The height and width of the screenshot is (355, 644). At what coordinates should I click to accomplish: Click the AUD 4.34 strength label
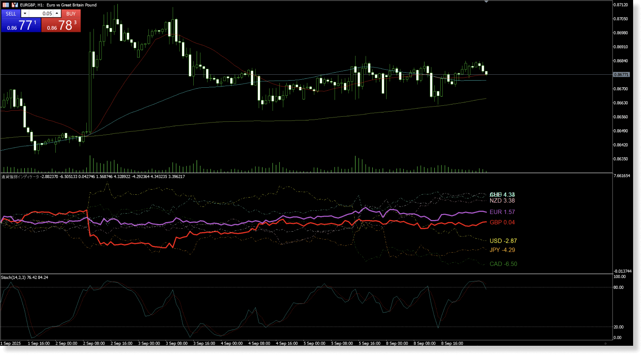(x=502, y=195)
